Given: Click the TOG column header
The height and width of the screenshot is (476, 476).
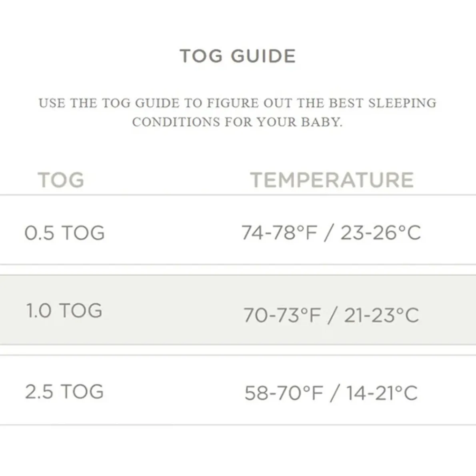Looking at the screenshot, I should click(x=61, y=180).
